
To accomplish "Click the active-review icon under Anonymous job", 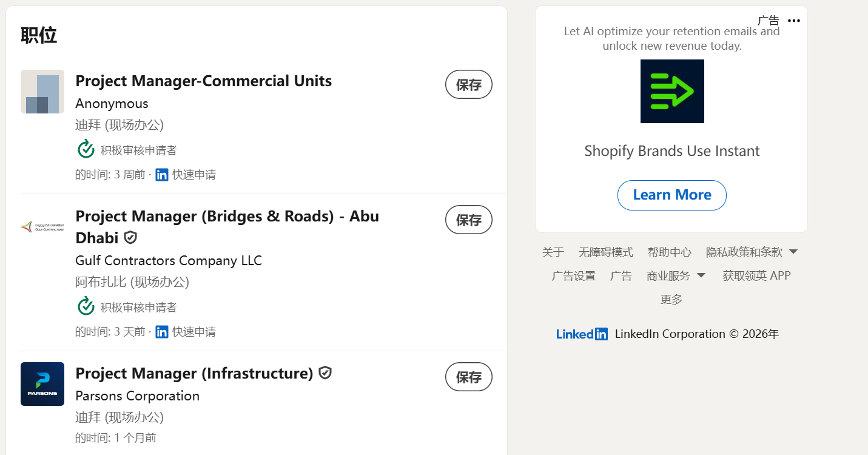I will pos(86,149).
